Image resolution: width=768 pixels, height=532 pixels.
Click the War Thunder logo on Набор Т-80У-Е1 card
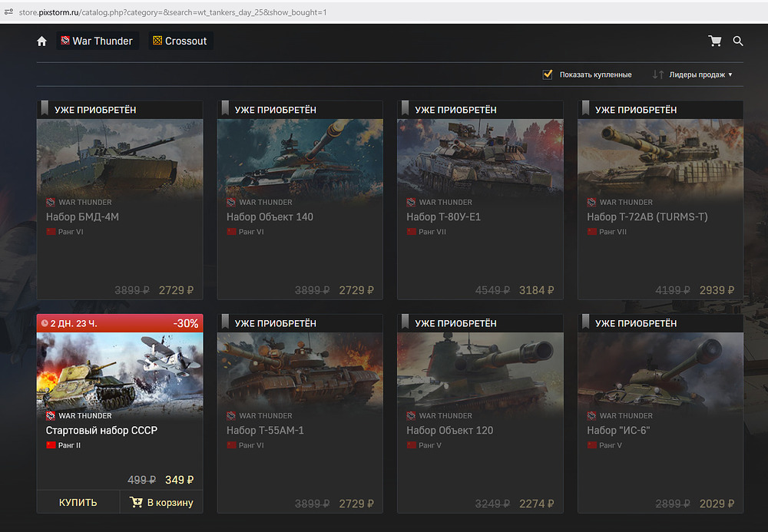(x=411, y=202)
